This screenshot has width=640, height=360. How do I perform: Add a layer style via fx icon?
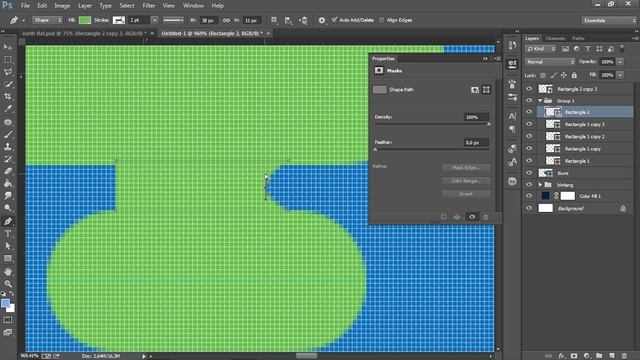click(x=561, y=356)
